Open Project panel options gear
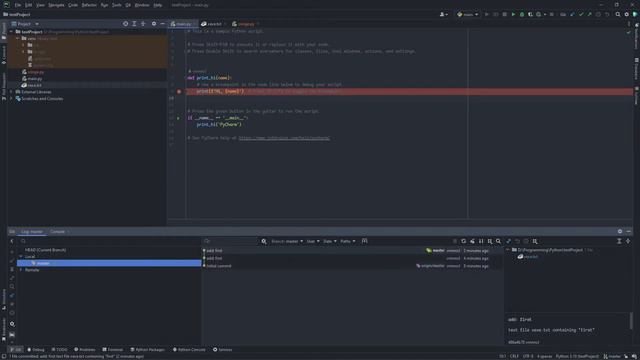Image resolution: width=640 pixels, height=360 pixels. click(154, 24)
